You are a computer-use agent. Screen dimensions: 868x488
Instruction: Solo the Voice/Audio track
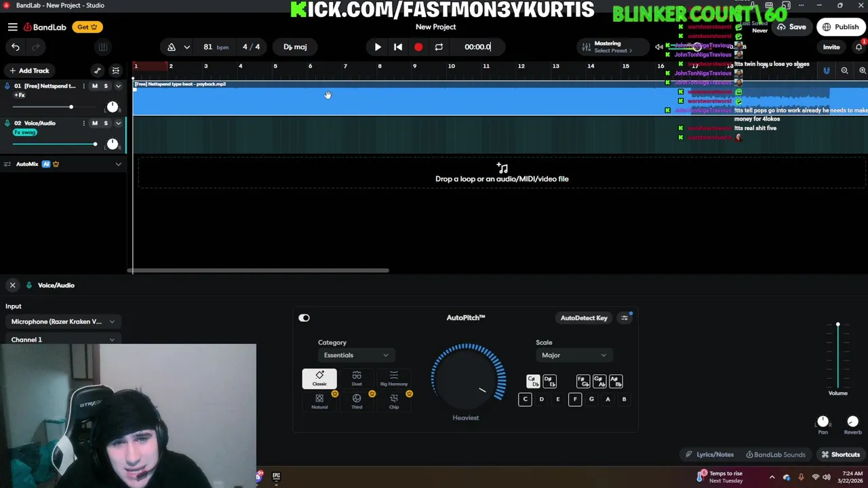pos(106,123)
